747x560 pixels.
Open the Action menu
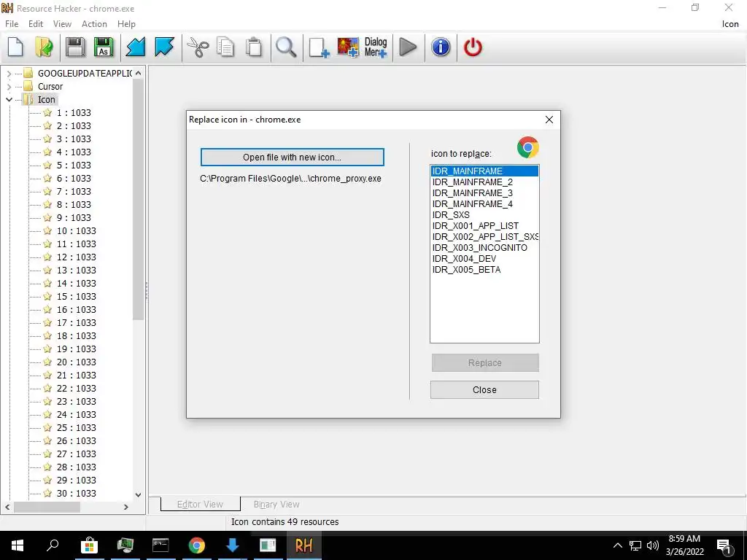(94, 24)
